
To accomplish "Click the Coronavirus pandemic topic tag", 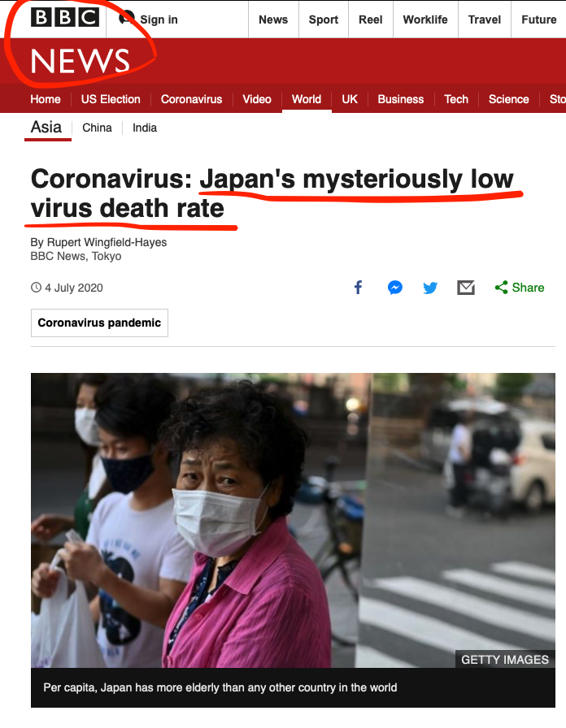I will [99, 323].
